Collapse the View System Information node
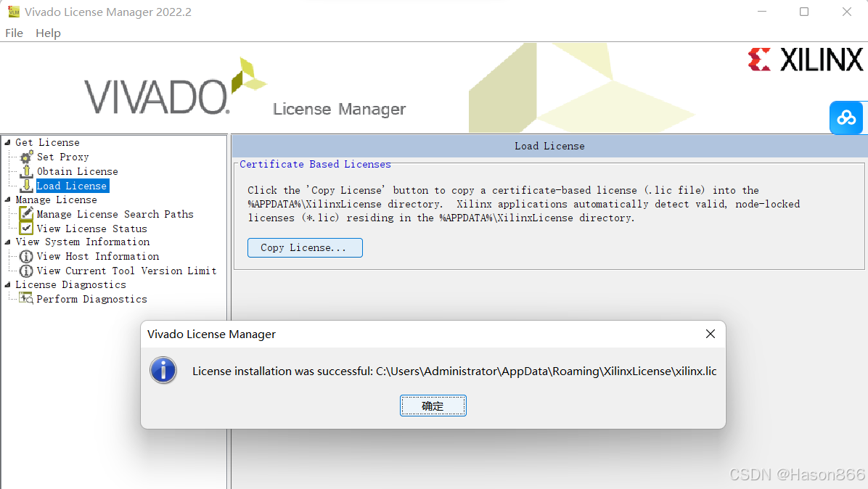This screenshot has width=868, height=489. pos(8,242)
